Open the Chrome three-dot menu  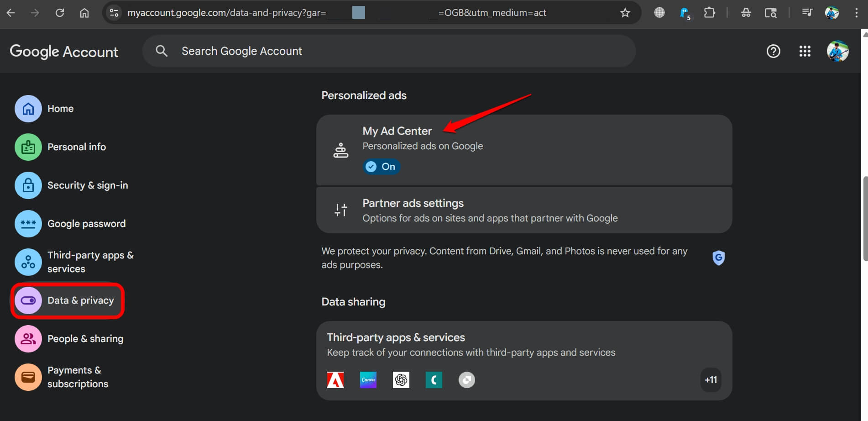[x=857, y=13]
